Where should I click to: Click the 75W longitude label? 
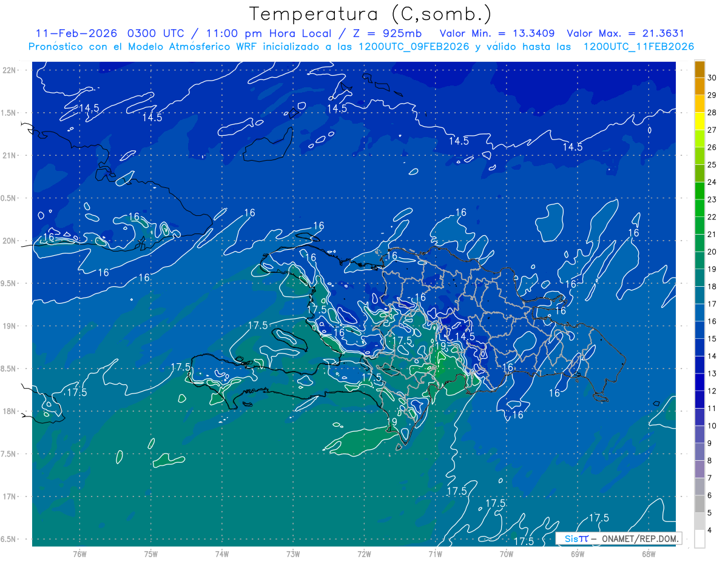coord(151,554)
